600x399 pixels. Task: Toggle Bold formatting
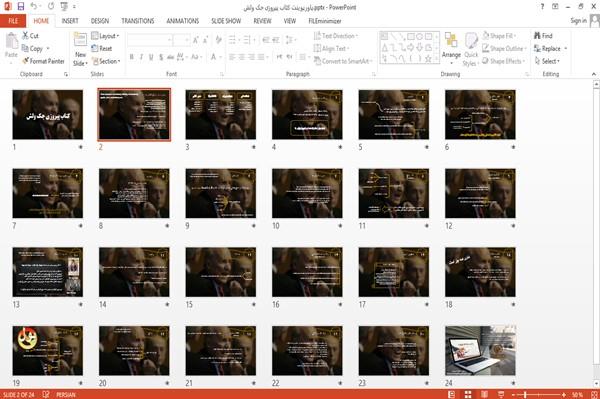pyautogui.click(x=132, y=57)
